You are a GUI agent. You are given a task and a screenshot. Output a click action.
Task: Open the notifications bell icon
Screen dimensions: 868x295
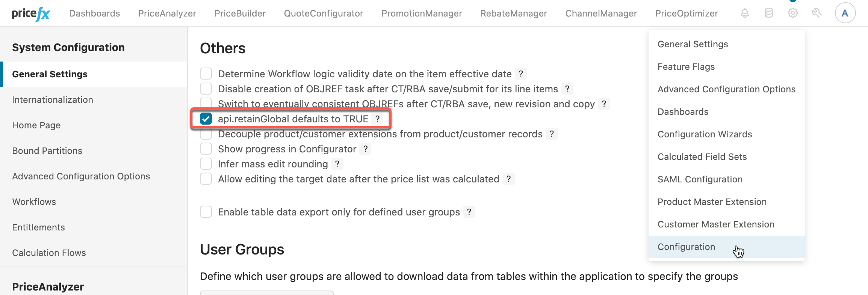(744, 13)
